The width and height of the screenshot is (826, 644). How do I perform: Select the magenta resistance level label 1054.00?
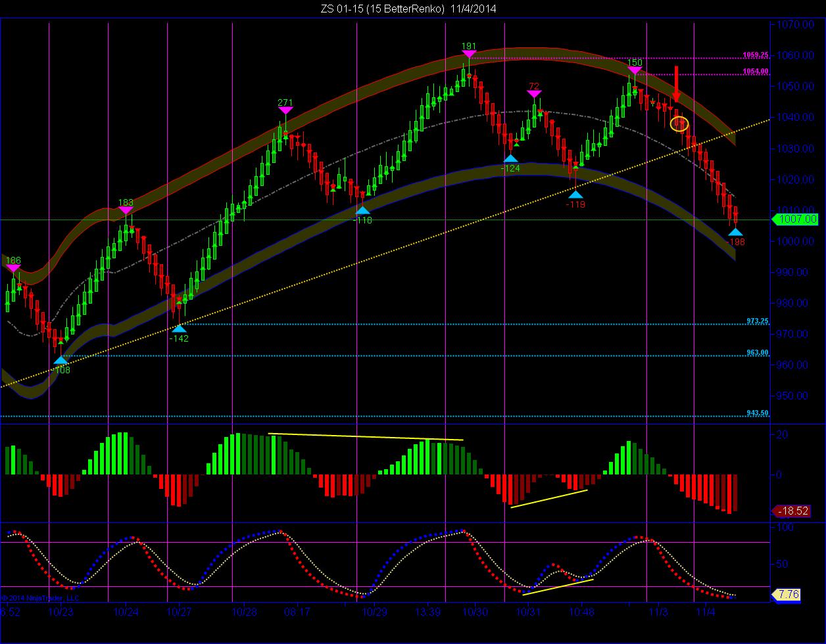[756, 71]
